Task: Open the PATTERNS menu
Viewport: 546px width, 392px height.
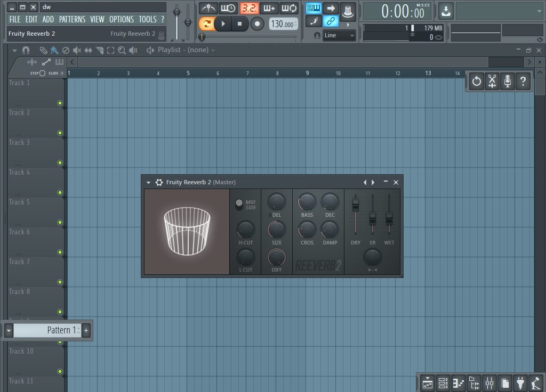Action: pos(72,20)
